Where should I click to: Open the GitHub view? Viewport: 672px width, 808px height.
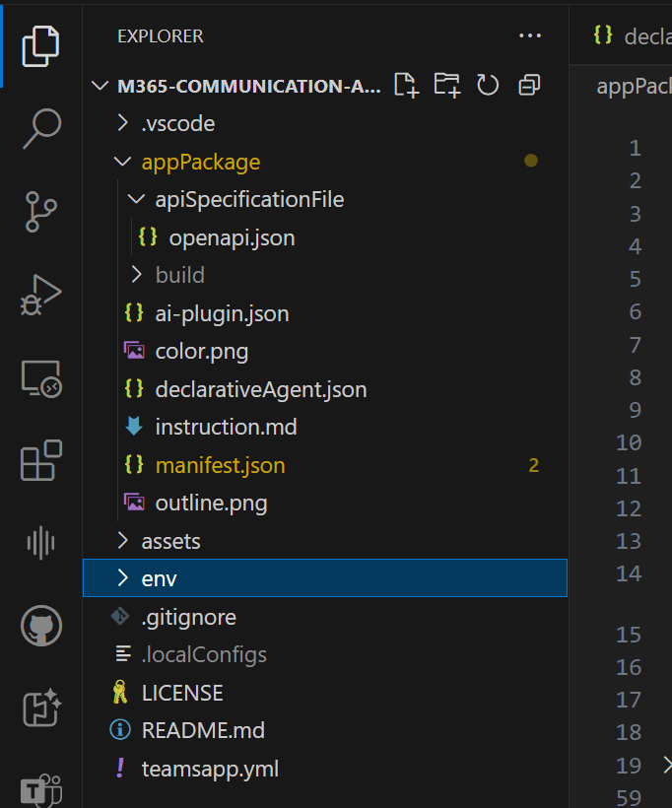(x=40, y=626)
